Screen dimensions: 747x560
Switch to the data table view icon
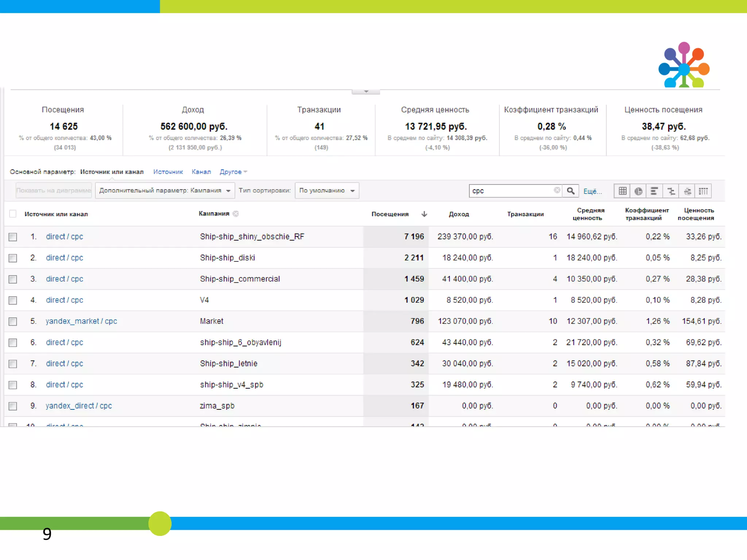pyautogui.click(x=622, y=191)
